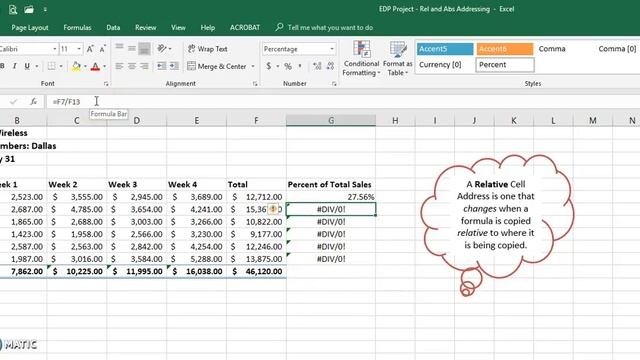Viewport: 640px width, 360px height.
Task: Apply the red Font Color
Action: click(95, 66)
